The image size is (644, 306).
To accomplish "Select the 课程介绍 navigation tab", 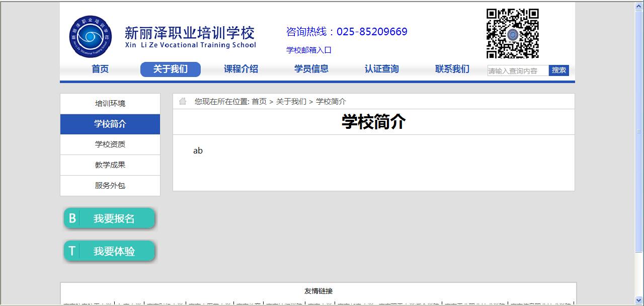I will pyautogui.click(x=241, y=69).
